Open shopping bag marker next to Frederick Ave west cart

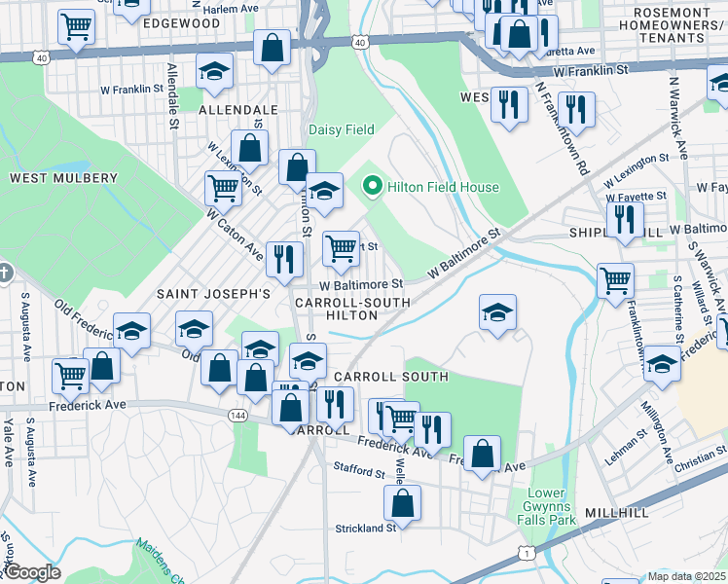pos(101,370)
